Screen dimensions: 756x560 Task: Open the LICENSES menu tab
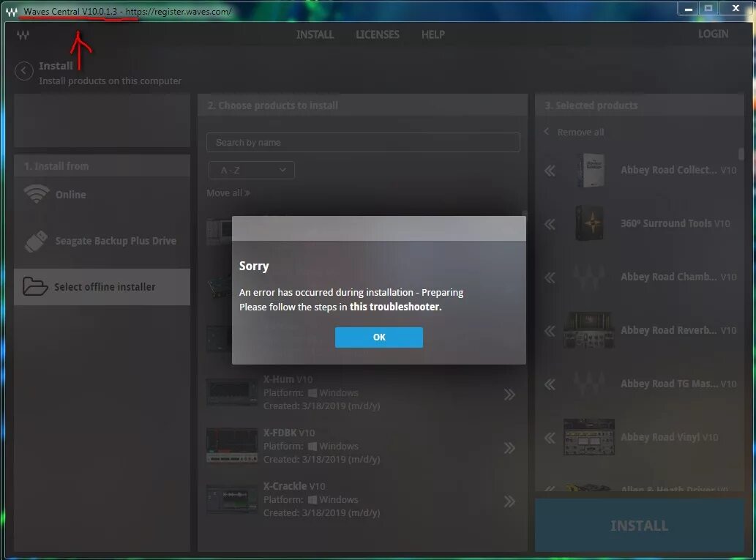(x=378, y=34)
